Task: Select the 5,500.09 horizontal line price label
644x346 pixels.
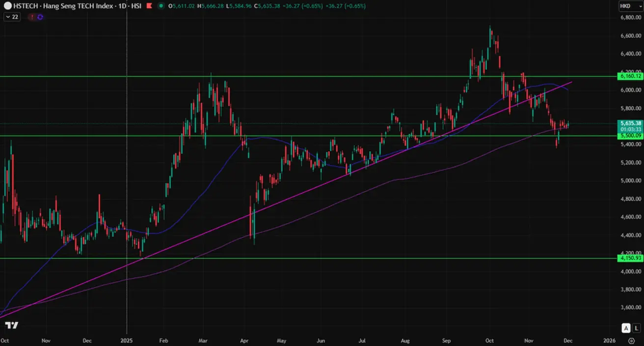Action: [631, 136]
